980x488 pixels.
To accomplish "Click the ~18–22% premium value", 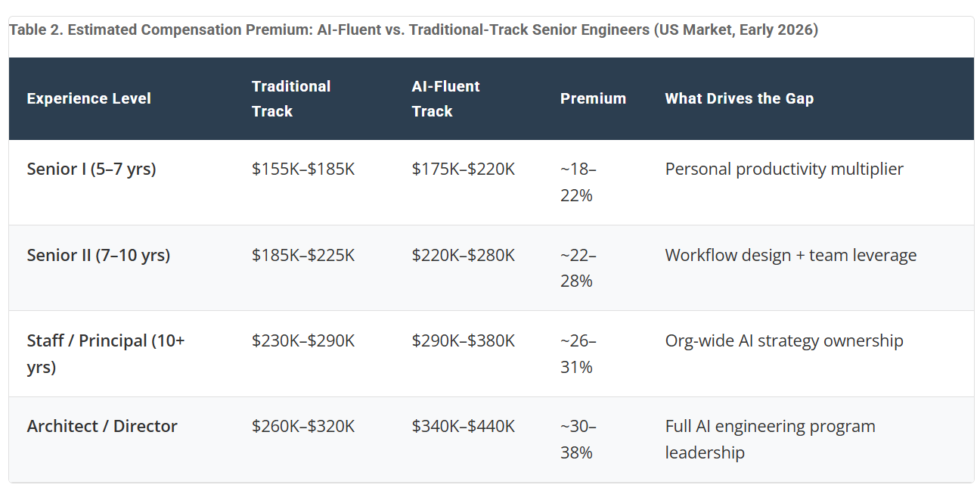I will [578, 182].
